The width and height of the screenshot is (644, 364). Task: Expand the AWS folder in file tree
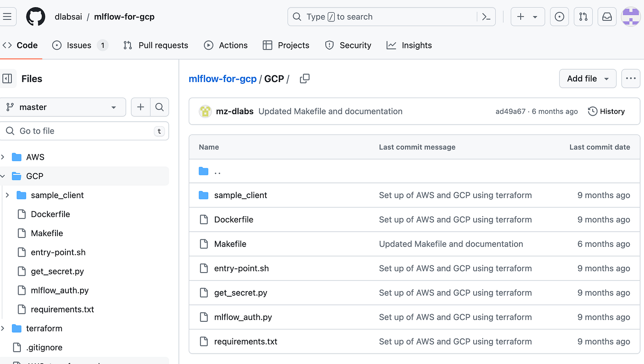click(x=3, y=157)
